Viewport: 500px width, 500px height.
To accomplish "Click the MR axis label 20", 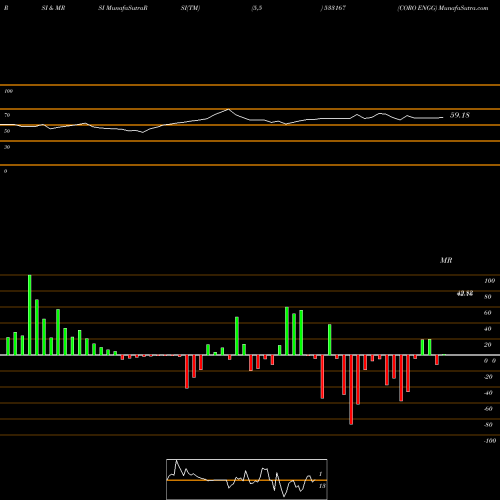I will coord(487,345).
